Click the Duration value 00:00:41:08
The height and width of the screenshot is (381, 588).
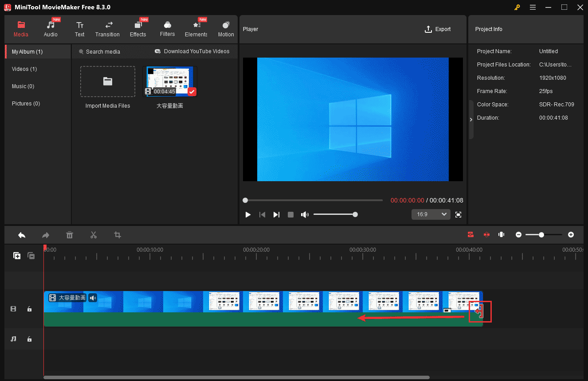[553, 118]
